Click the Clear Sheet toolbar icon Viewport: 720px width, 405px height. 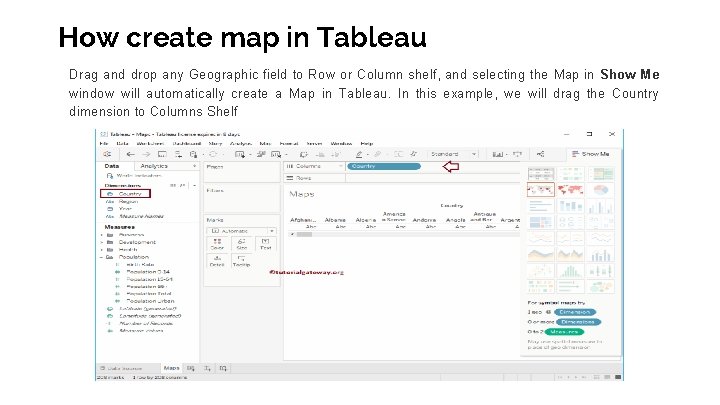276,154
